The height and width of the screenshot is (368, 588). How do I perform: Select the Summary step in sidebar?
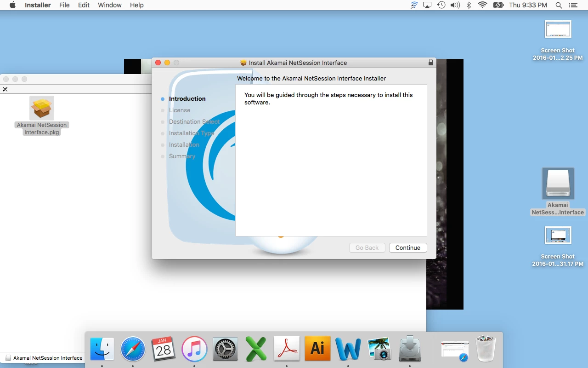point(182,156)
